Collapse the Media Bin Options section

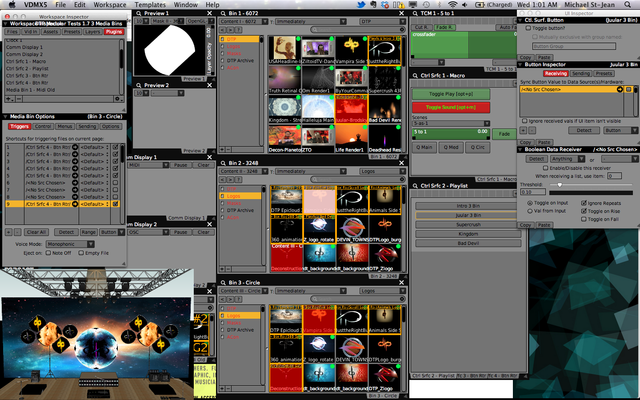(x=6, y=116)
